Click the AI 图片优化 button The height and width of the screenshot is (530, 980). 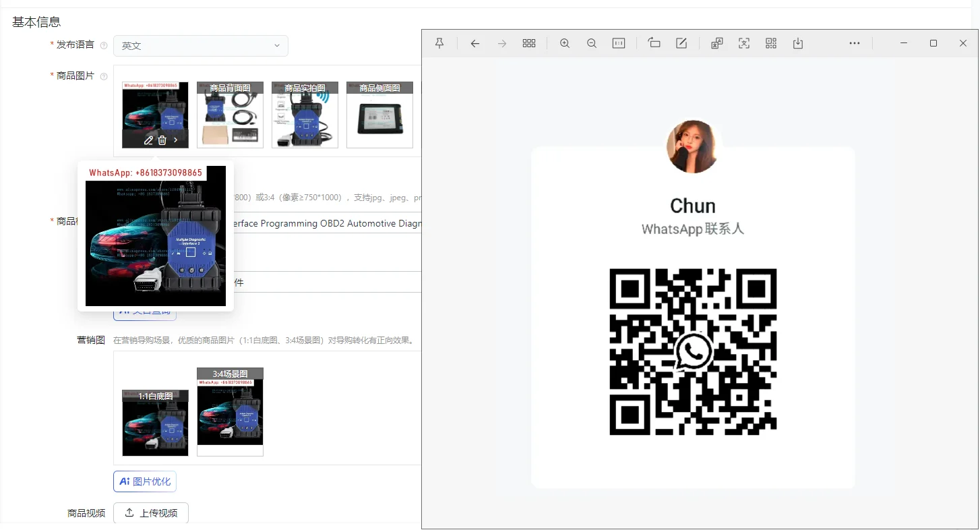tap(145, 481)
